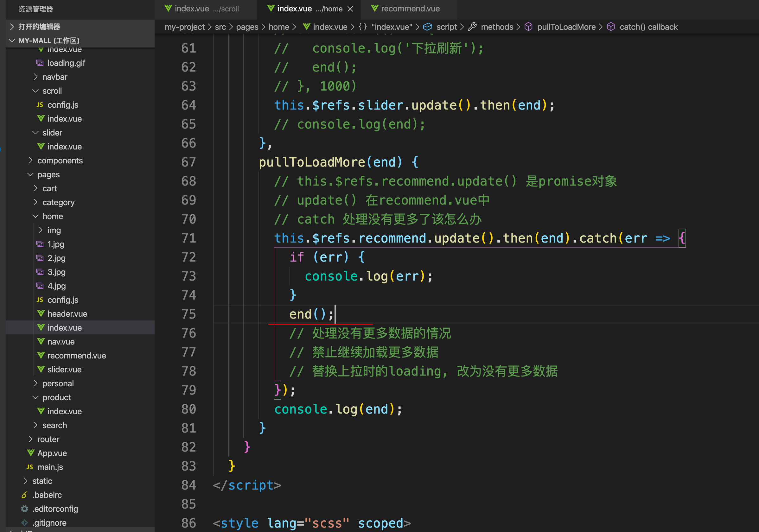Click methods in the breadcrumb

pyautogui.click(x=497, y=27)
